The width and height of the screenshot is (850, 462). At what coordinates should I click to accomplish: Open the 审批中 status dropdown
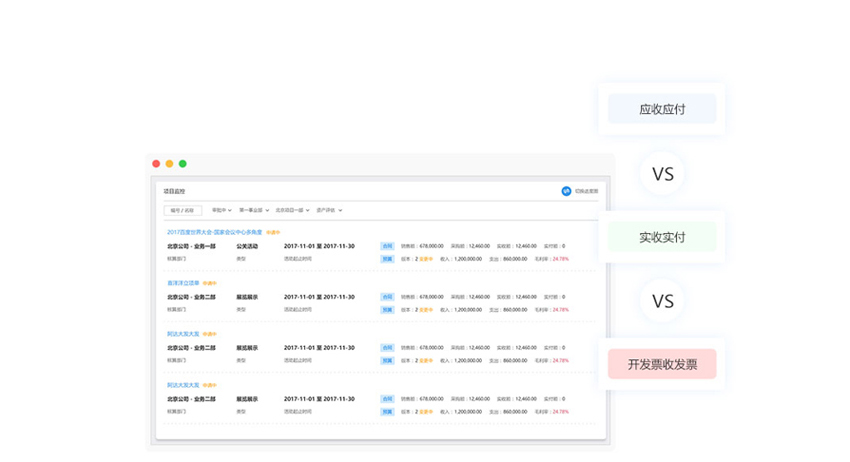(222, 211)
